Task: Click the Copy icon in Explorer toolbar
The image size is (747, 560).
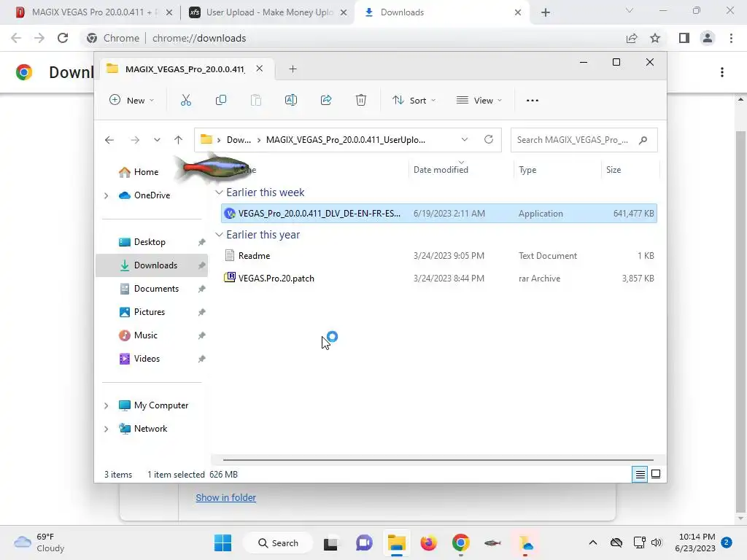Action: pyautogui.click(x=220, y=100)
